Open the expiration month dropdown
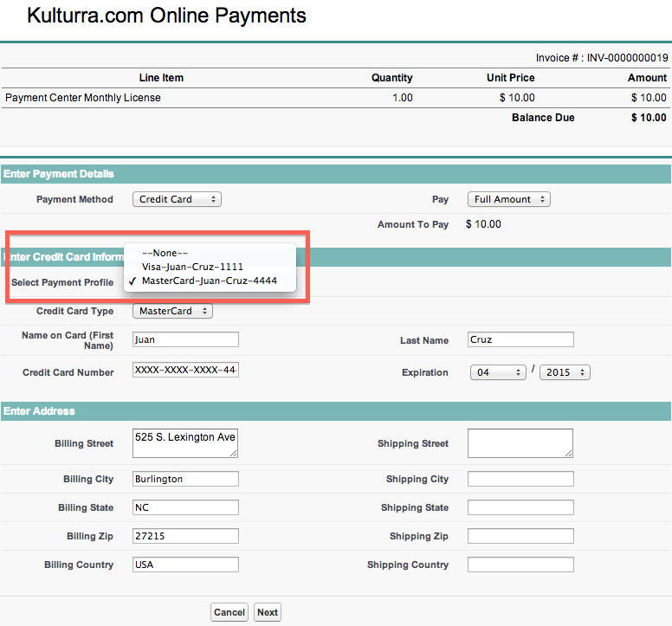Viewport: 672px width, 626px height. [498, 372]
